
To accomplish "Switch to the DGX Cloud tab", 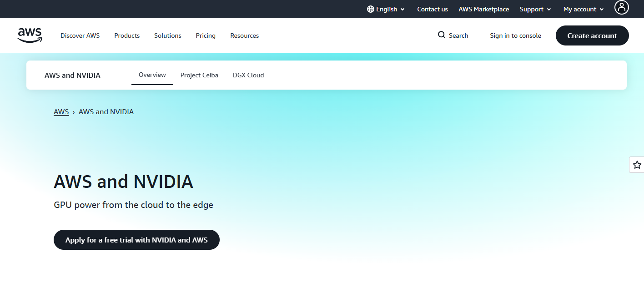I will tap(248, 75).
